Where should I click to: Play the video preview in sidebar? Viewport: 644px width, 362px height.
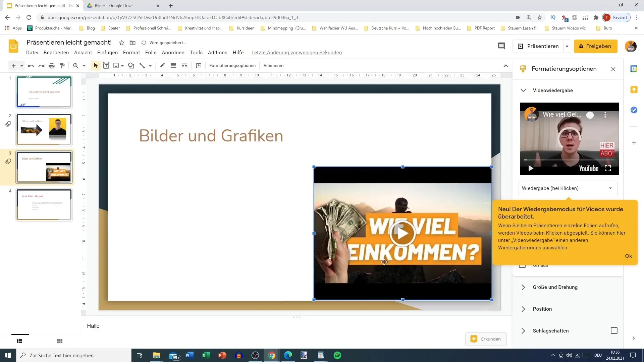point(531,168)
